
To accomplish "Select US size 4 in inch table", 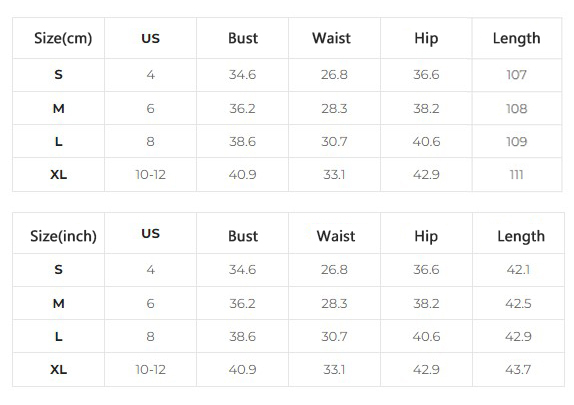I will tap(150, 270).
